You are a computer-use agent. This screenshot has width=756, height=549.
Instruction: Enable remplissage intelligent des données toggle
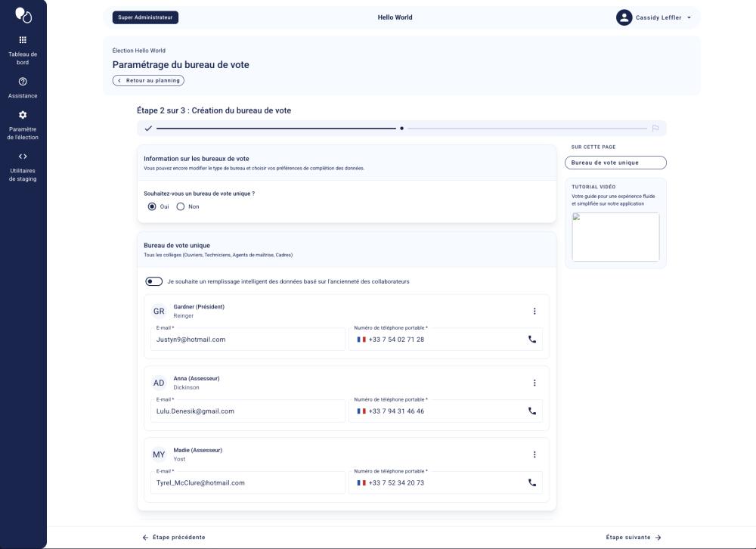pos(154,281)
